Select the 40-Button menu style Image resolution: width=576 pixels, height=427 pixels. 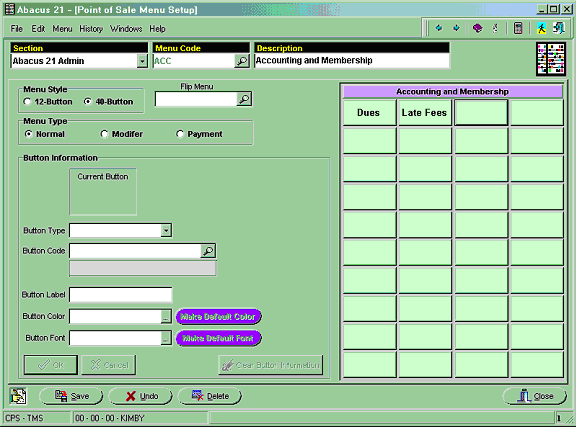pos(108,102)
